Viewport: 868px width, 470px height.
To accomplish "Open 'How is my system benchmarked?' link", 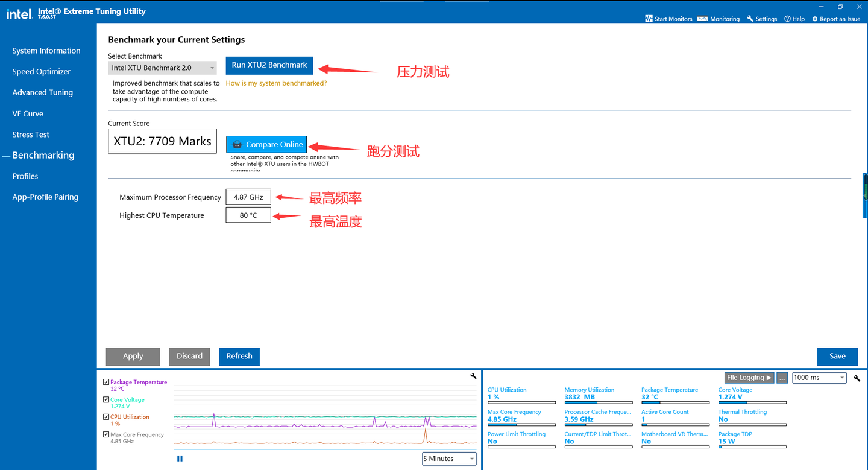I will click(x=276, y=83).
